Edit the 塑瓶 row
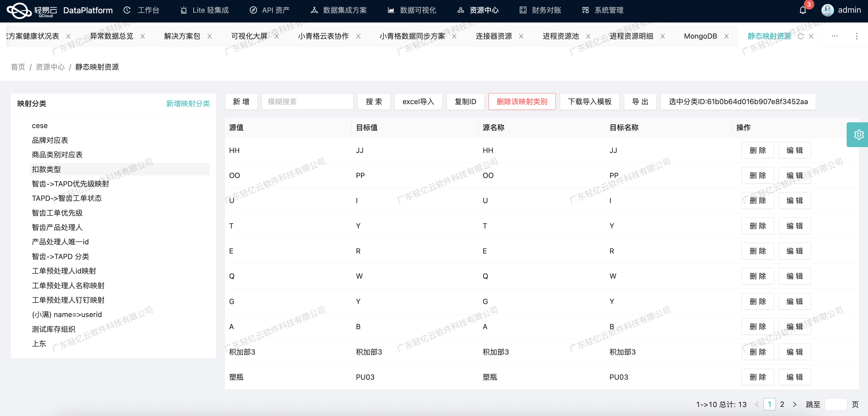Screen dimensions: 868x416 pyautogui.click(x=795, y=377)
